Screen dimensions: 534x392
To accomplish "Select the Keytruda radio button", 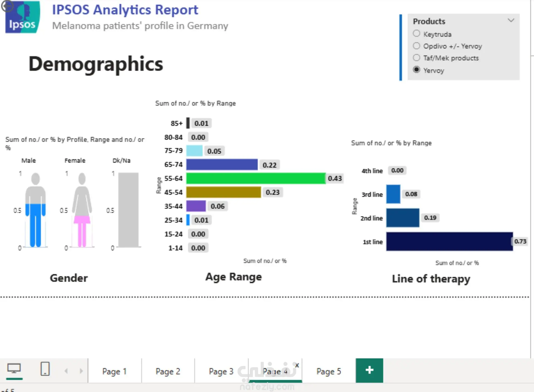I will (x=416, y=34).
